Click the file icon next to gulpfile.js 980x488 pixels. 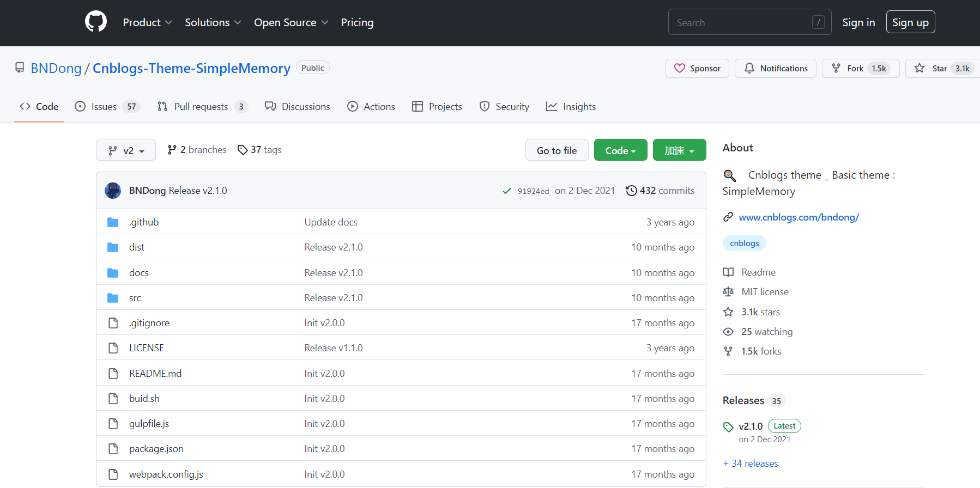(113, 424)
